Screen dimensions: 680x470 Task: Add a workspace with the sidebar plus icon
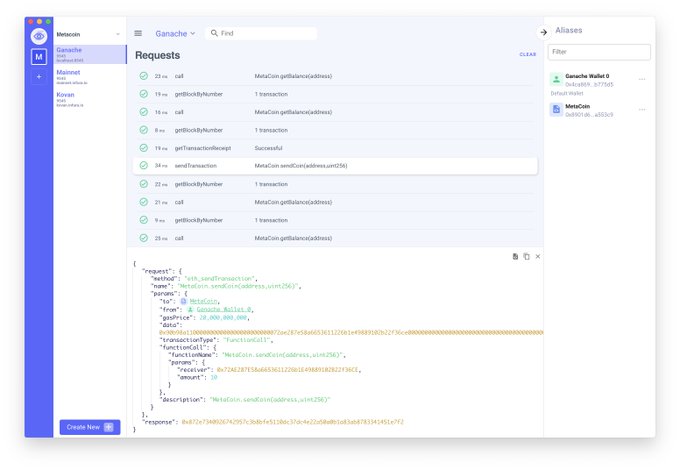[x=39, y=77]
